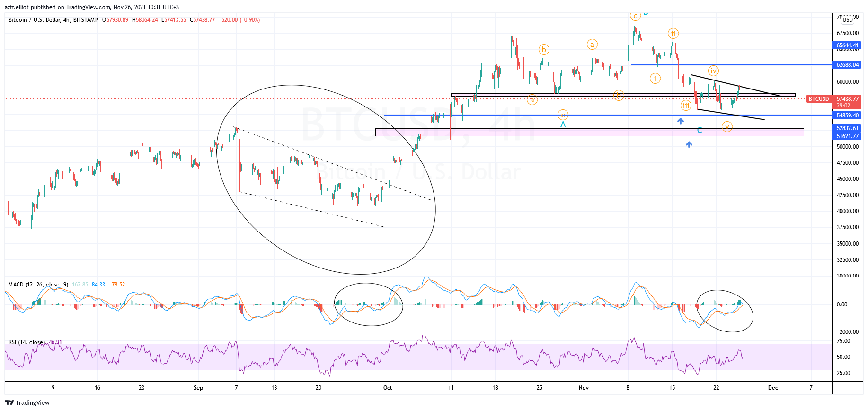The image size is (868, 411).
Task: Click the change value −520.00 (−0.90%)
Action: tap(239, 20)
